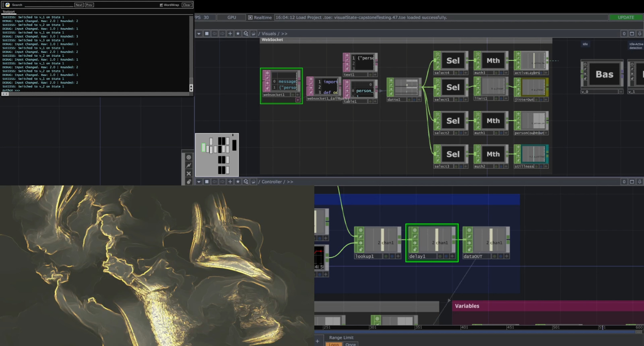This screenshot has width=644, height=346.
Task: Toggle the WordWrap checkbox in Textport
Action: coord(161,5)
